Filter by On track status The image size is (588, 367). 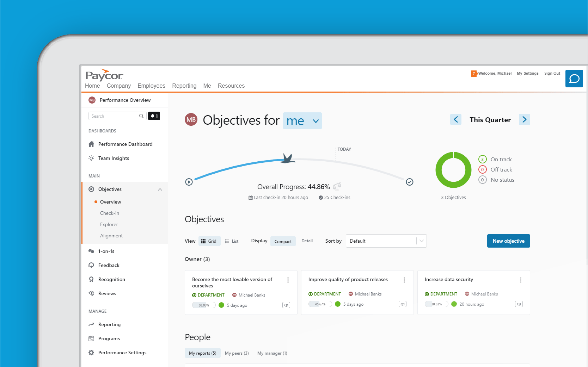point(495,159)
